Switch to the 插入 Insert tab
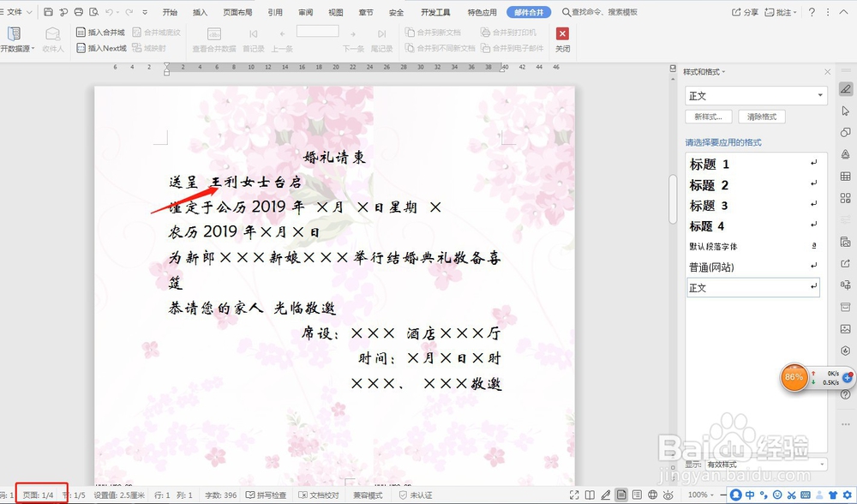Viewport: 857px width, 504px height. coord(200,12)
